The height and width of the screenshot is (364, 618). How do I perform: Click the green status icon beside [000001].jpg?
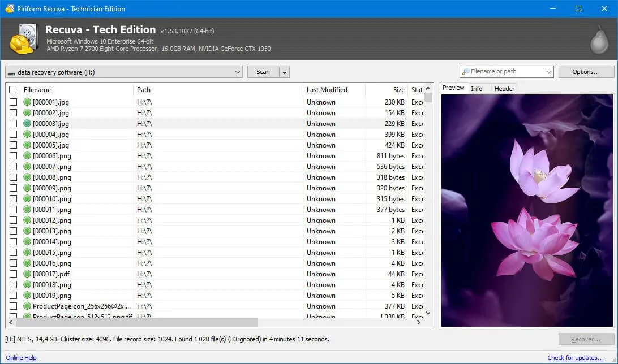pos(27,102)
